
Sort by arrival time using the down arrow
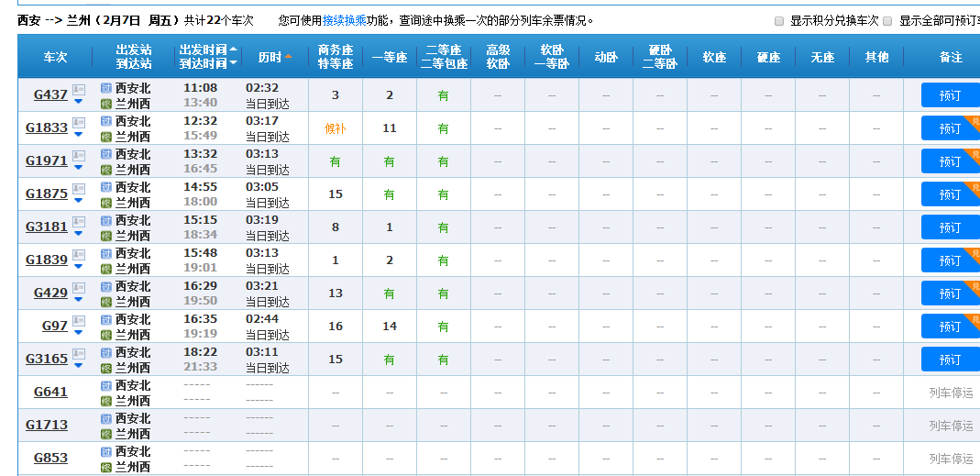(233, 62)
